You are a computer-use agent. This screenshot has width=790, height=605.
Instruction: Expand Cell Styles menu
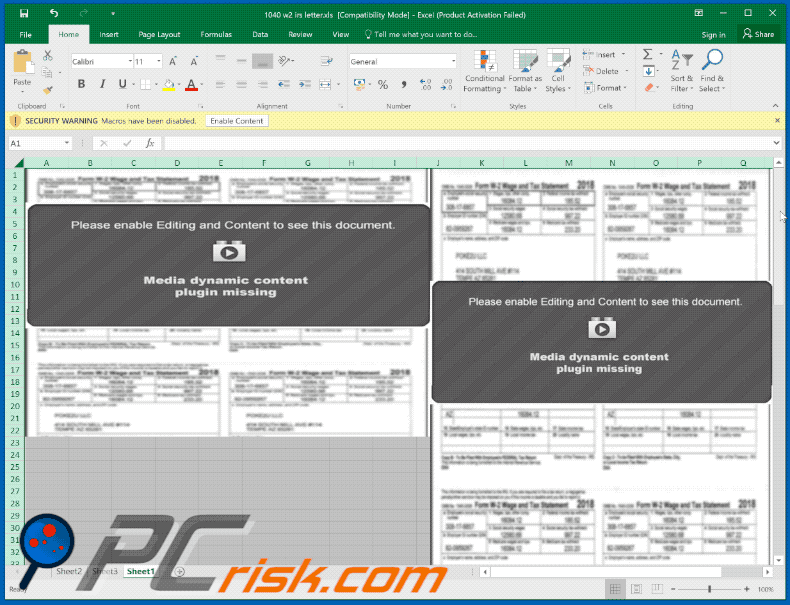click(558, 71)
